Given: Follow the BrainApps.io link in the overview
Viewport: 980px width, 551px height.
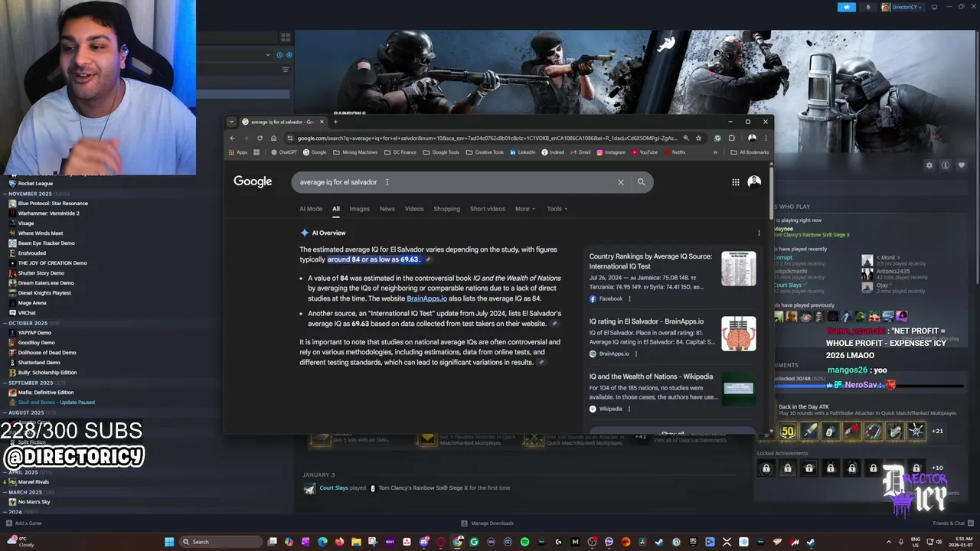Looking at the screenshot, I should click(x=426, y=298).
